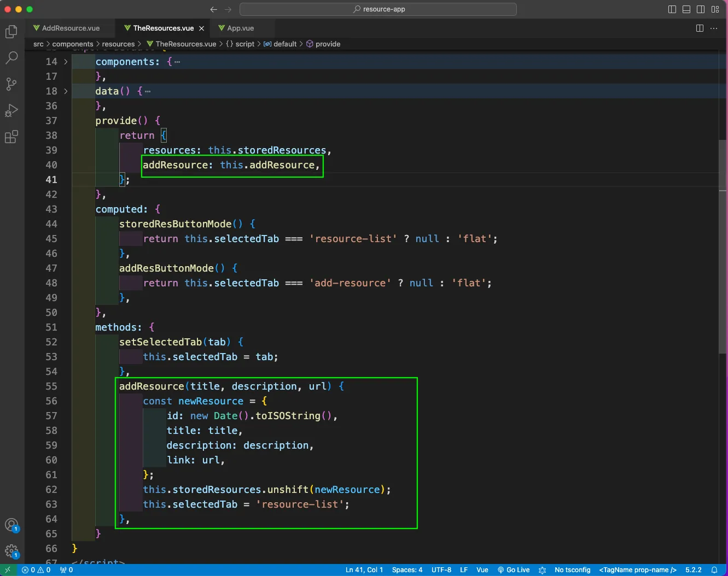Select the script breadcrumb
The image size is (728, 576).
(x=240, y=44)
